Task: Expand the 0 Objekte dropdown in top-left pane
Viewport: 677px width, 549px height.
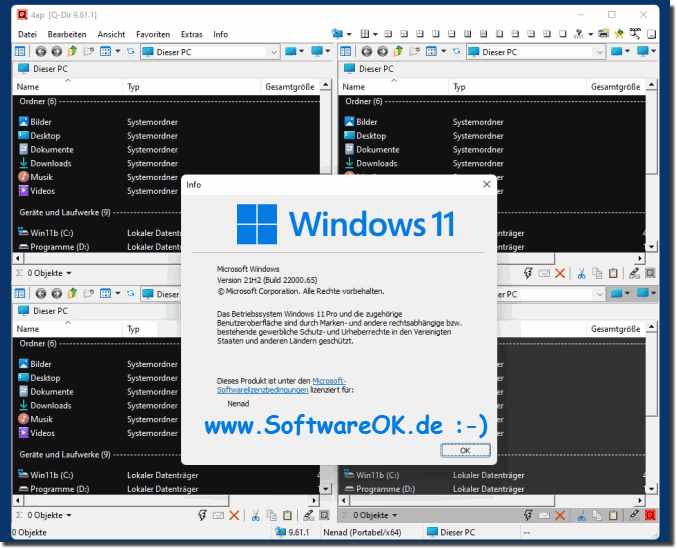Action: click(69, 274)
